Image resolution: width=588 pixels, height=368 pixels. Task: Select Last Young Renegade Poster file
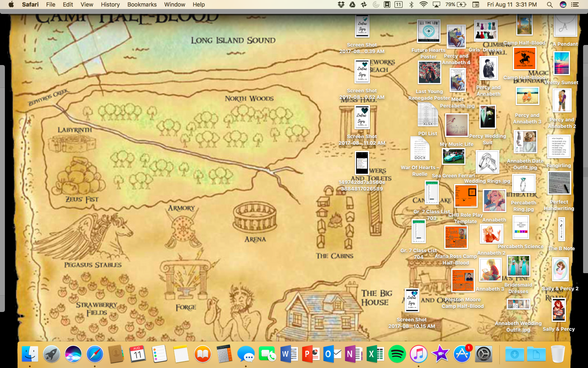pyautogui.click(x=430, y=73)
